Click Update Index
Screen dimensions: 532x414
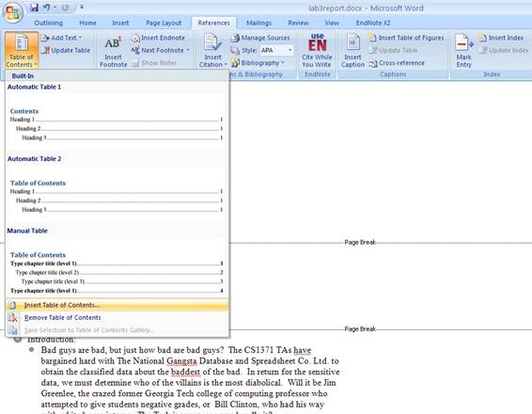(x=504, y=50)
